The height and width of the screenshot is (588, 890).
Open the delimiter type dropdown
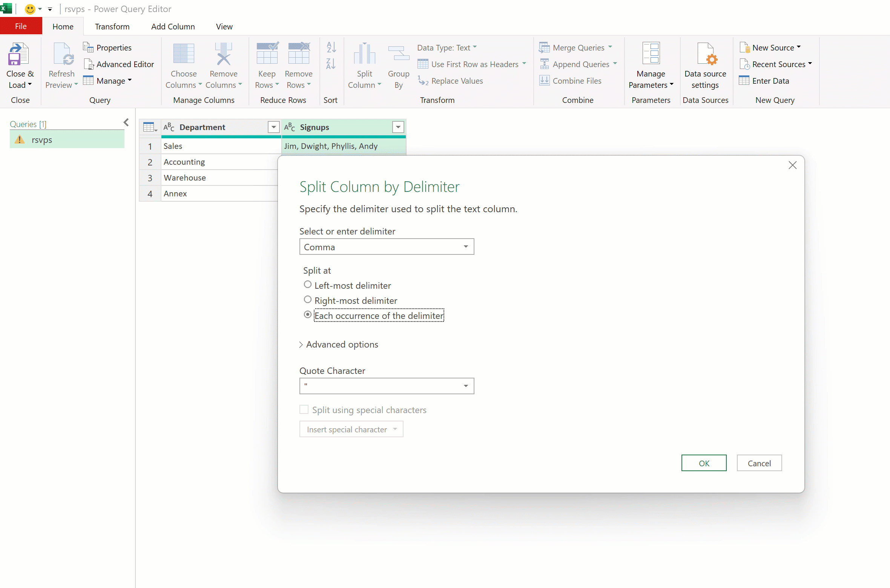pos(466,246)
